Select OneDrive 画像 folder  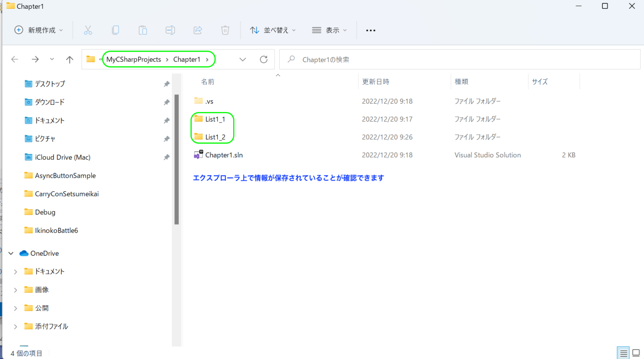coord(42,290)
